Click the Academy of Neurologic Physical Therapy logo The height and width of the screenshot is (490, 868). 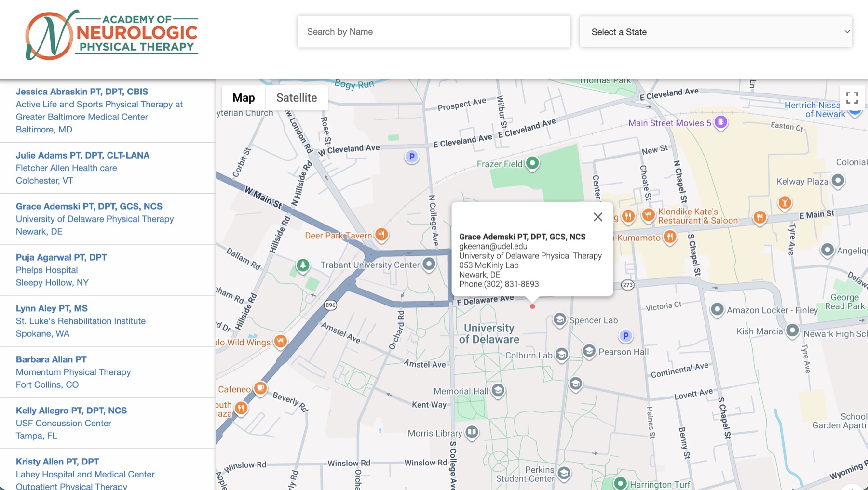coord(111,34)
